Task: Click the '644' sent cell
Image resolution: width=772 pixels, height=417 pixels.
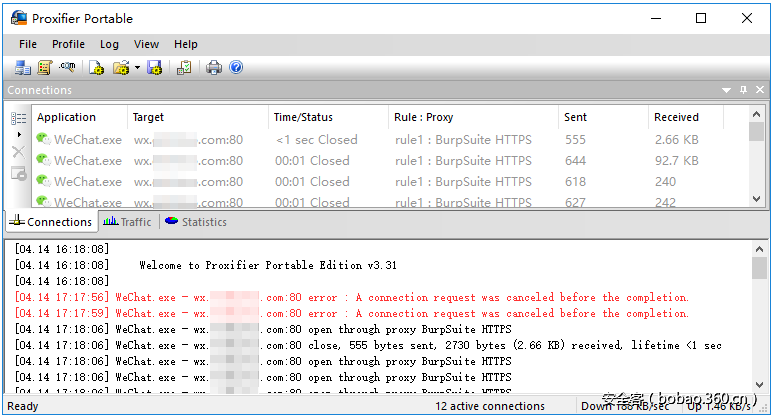Action: (x=575, y=161)
